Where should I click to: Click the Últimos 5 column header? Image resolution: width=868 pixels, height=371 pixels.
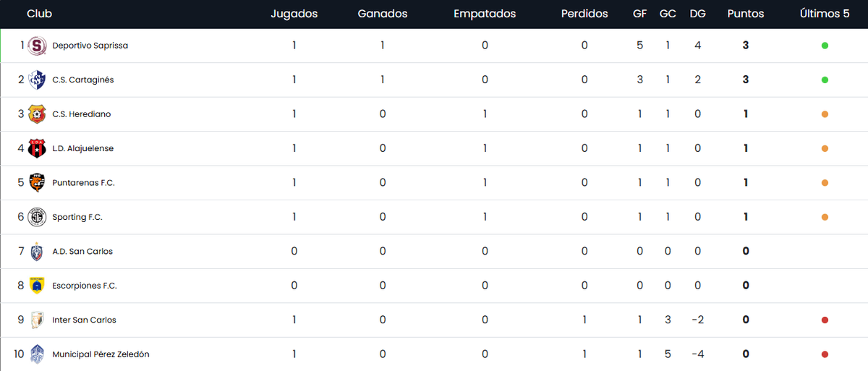(825, 14)
